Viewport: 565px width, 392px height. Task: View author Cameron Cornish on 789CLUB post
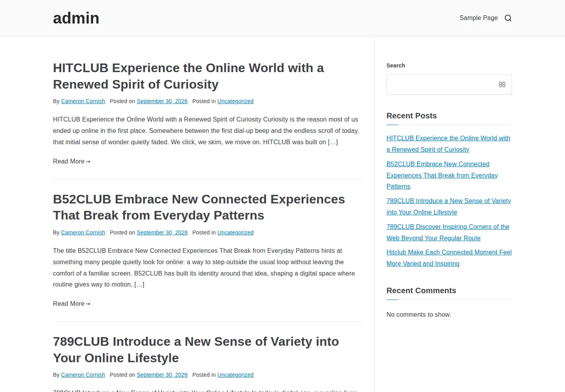click(83, 375)
